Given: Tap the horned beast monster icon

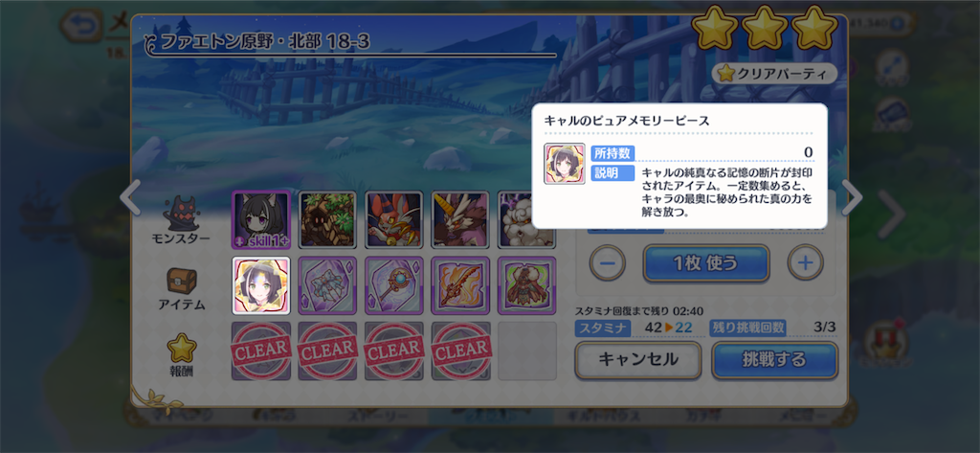Looking at the screenshot, I should (x=460, y=219).
